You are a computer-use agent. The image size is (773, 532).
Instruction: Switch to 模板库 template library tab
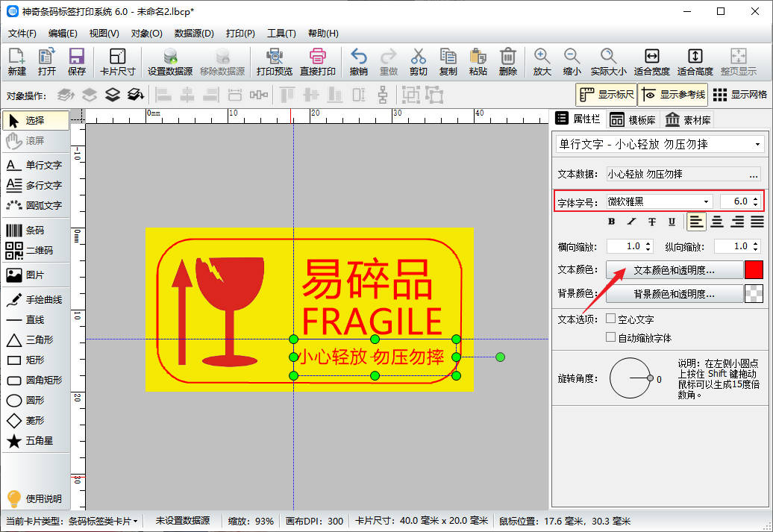tap(633, 120)
